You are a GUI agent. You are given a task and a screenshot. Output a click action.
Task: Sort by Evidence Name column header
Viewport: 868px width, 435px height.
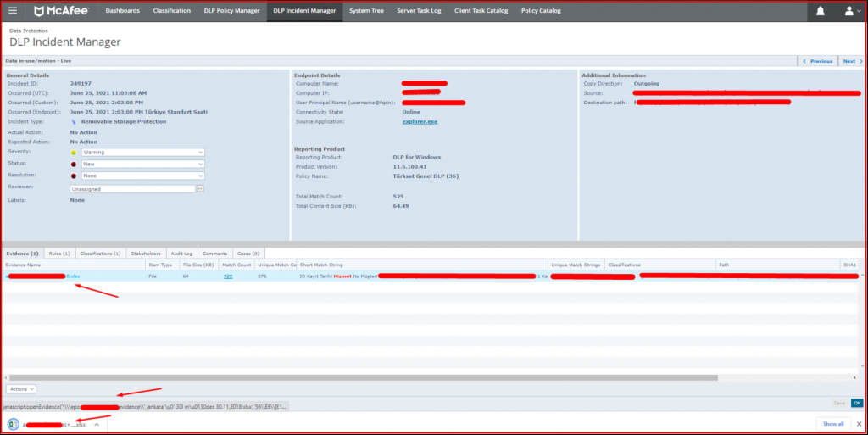coord(74,265)
